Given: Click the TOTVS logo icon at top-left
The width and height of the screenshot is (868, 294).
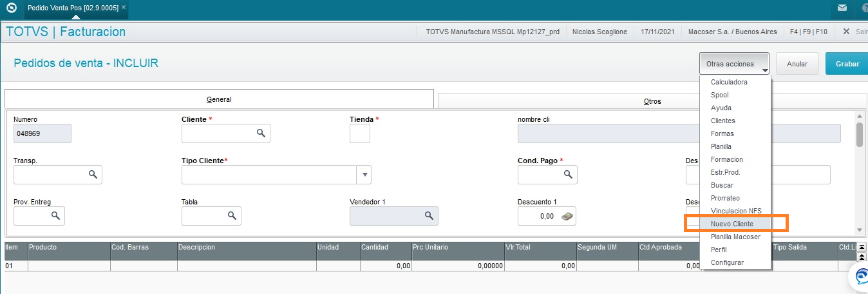Looking at the screenshot, I should [x=11, y=8].
